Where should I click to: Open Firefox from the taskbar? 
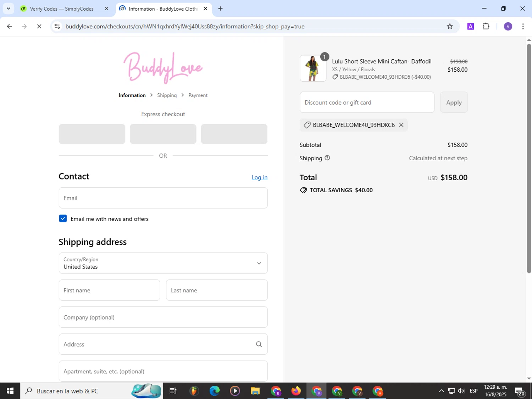click(x=296, y=391)
